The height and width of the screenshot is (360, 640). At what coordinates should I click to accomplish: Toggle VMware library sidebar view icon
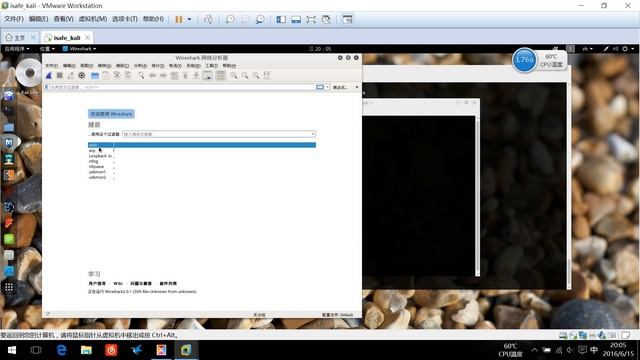coord(281,19)
